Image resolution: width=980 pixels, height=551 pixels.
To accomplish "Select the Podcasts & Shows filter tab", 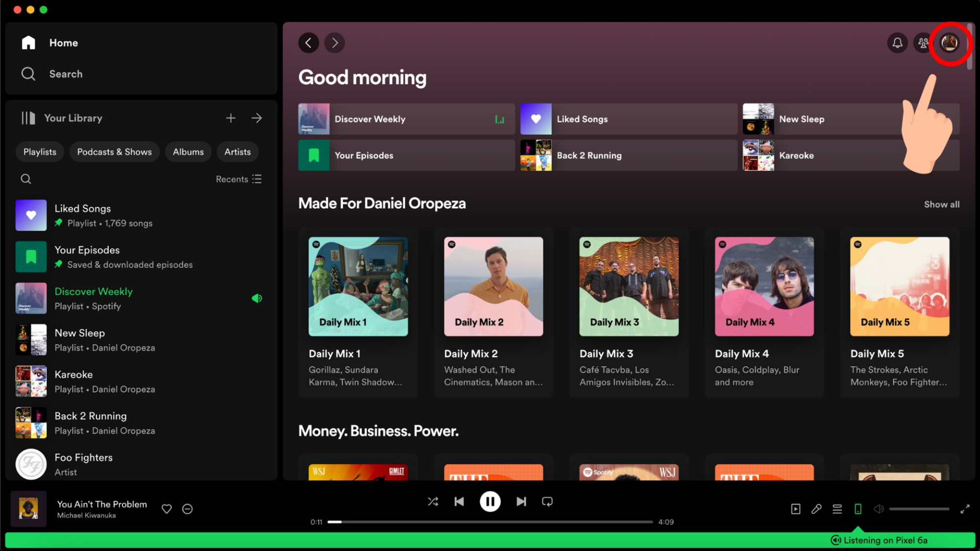I will [x=113, y=151].
